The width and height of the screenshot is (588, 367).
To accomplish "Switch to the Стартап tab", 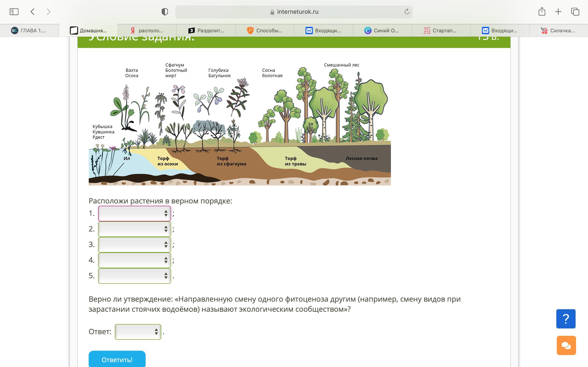I will [x=441, y=31].
